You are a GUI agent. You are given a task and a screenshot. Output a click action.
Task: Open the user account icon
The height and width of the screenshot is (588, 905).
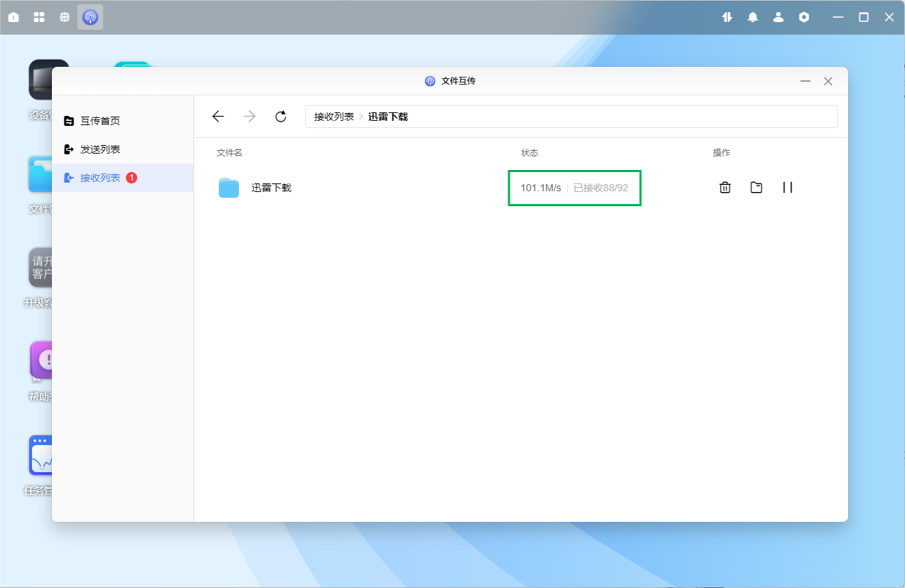(x=778, y=17)
